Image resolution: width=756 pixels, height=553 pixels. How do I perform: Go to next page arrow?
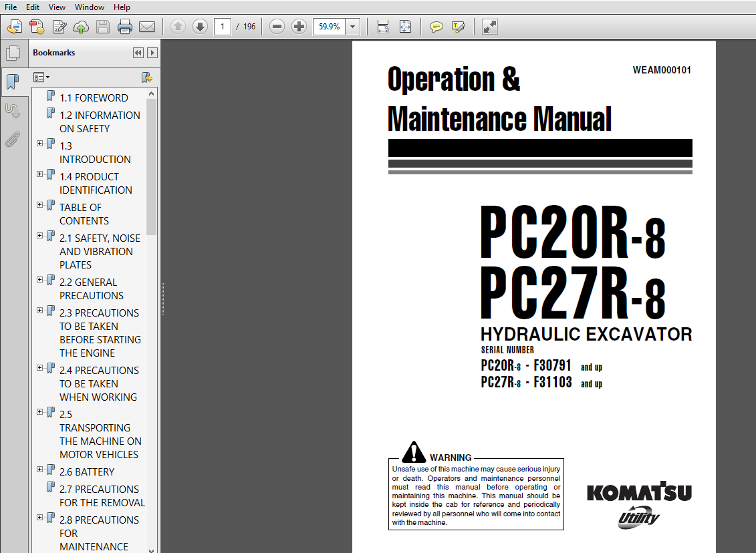tap(200, 27)
